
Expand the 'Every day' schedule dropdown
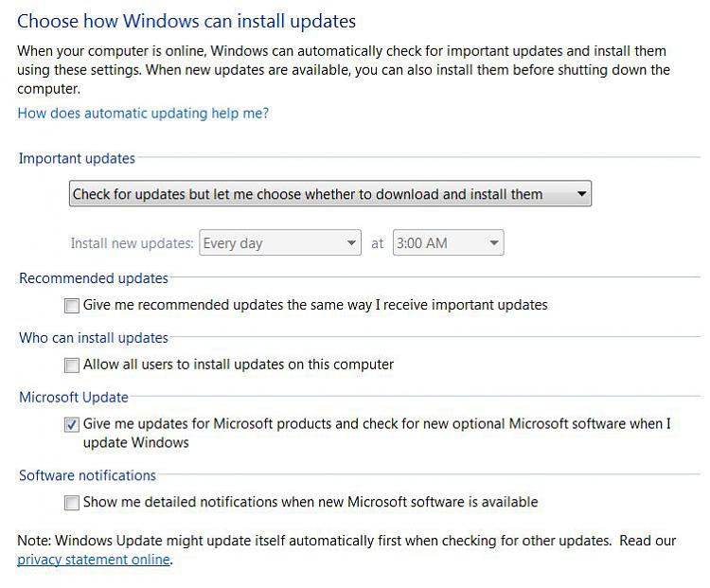(280, 242)
